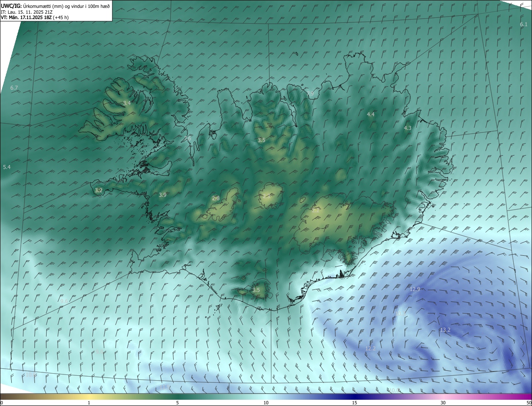Pick the 5.4 value label
This screenshot has height=406, width=532.
(7, 167)
